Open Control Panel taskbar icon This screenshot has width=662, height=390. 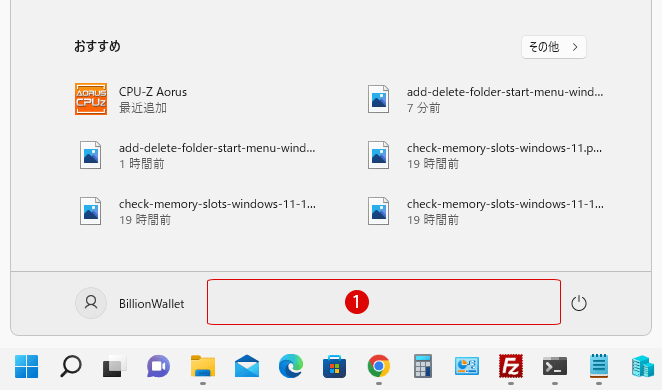click(x=467, y=366)
